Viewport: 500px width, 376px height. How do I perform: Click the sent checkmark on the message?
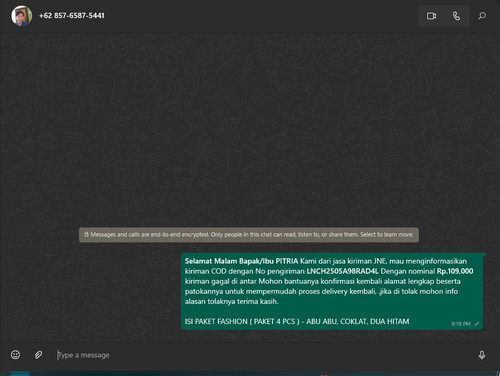coord(477,324)
